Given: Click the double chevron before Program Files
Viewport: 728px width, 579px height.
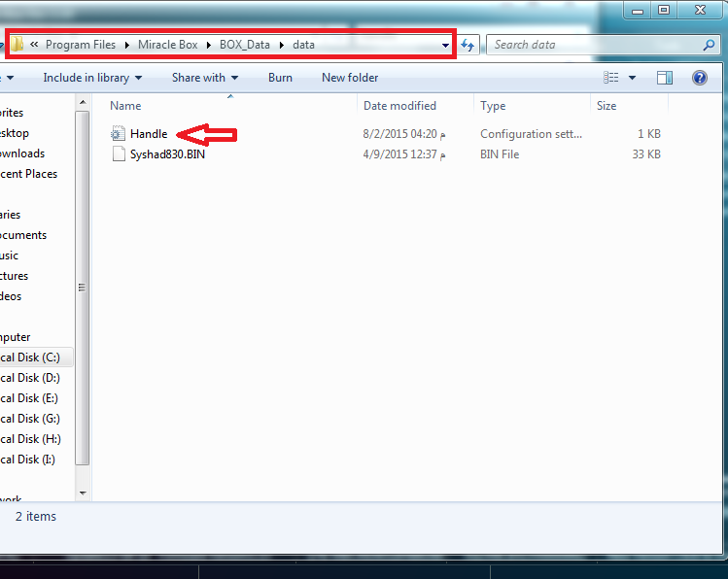Looking at the screenshot, I should coord(34,45).
